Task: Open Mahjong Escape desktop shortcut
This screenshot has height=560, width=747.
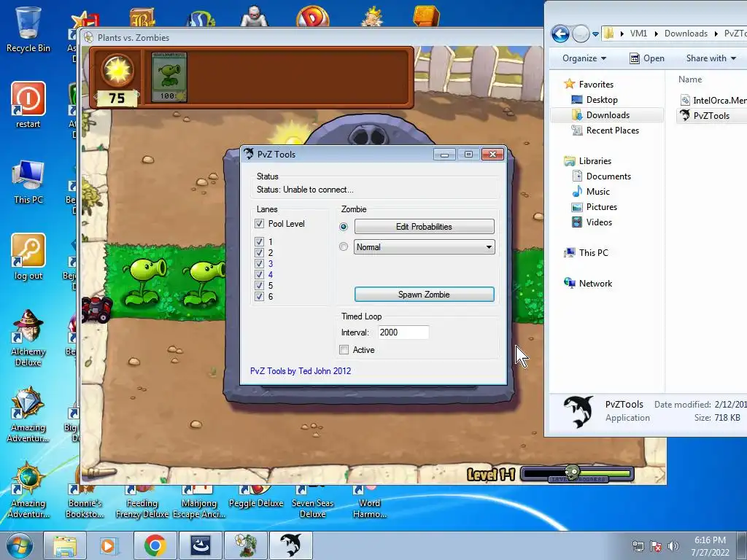Action: click(198, 502)
